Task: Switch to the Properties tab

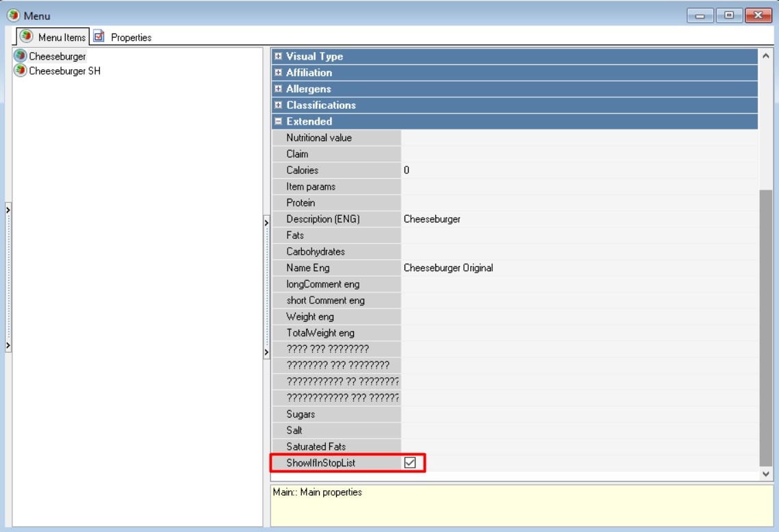Action: click(130, 38)
